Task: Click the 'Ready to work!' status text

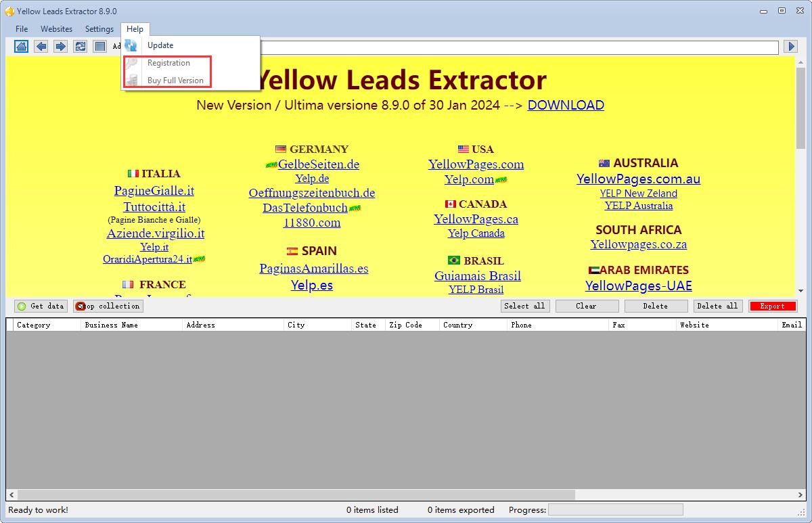Action: click(x=38, y=510)
